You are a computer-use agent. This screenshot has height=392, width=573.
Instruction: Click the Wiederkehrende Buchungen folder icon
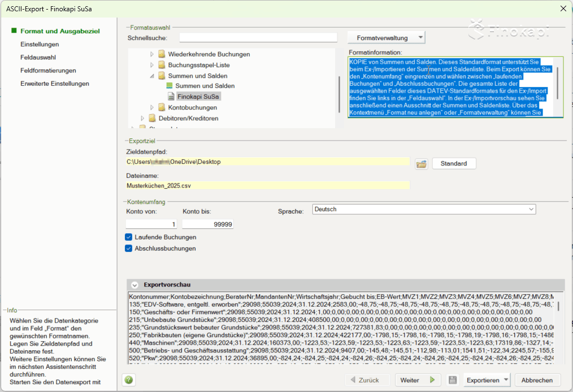162,54
